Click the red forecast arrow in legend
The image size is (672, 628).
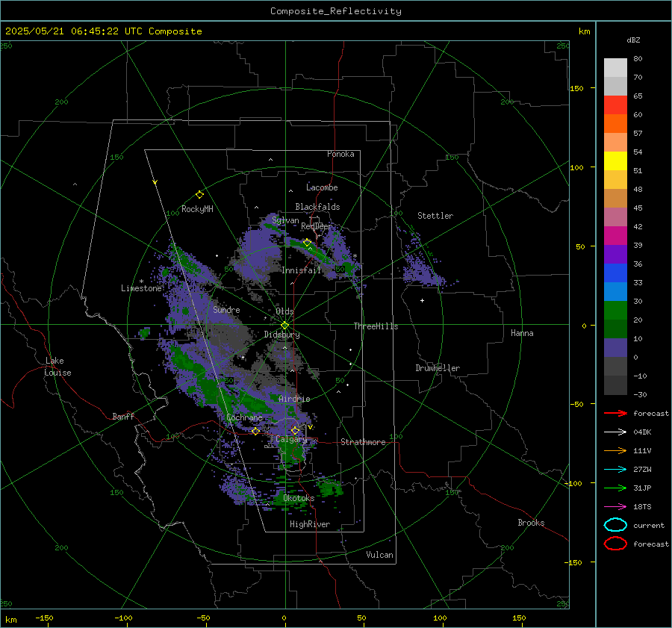tap(615, 413)
